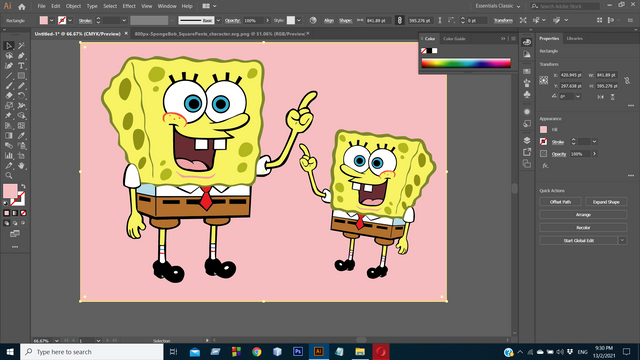Screen dimensions: 640x360
Task: Open the Object menu
Action: point(73,6)
